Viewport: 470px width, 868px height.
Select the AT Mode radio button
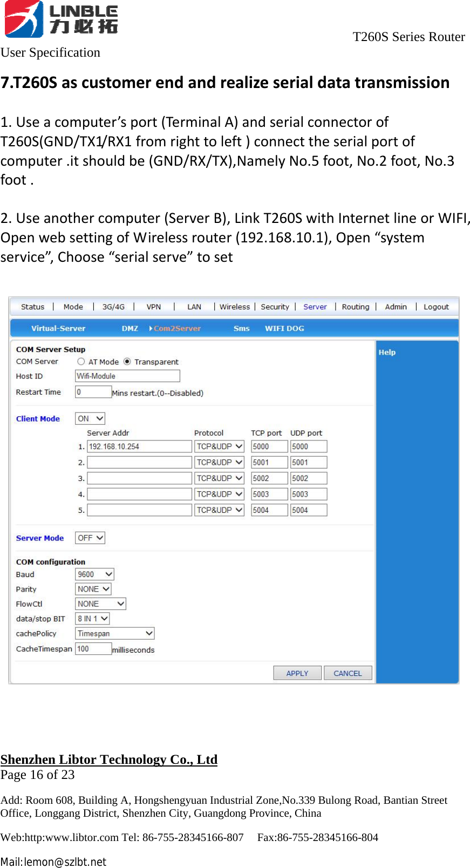[x=81, y=362]
